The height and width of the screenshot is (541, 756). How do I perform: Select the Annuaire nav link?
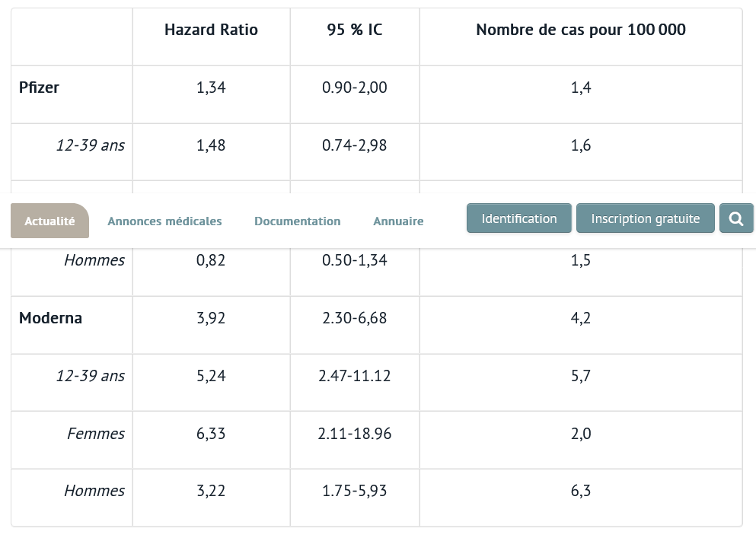(x=398, y=221)
